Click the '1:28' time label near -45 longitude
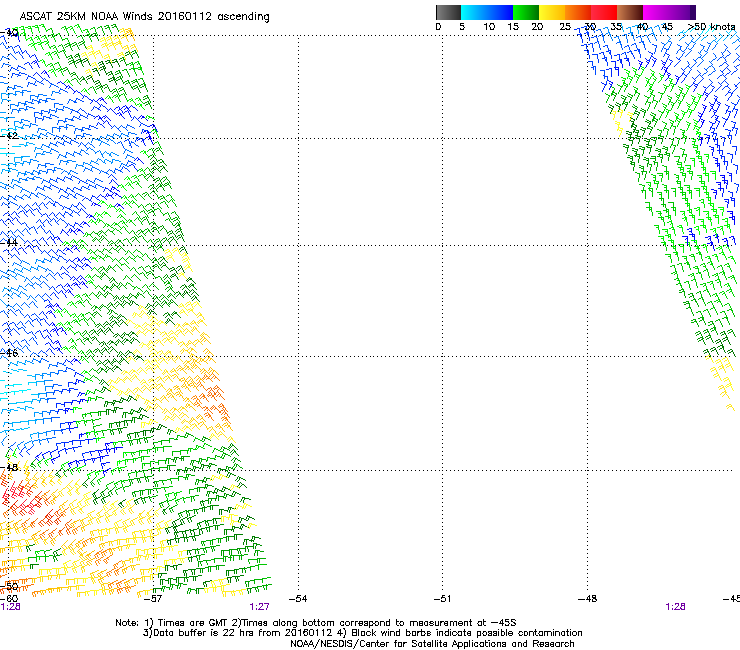740x650 pixels. click(675, 607)
